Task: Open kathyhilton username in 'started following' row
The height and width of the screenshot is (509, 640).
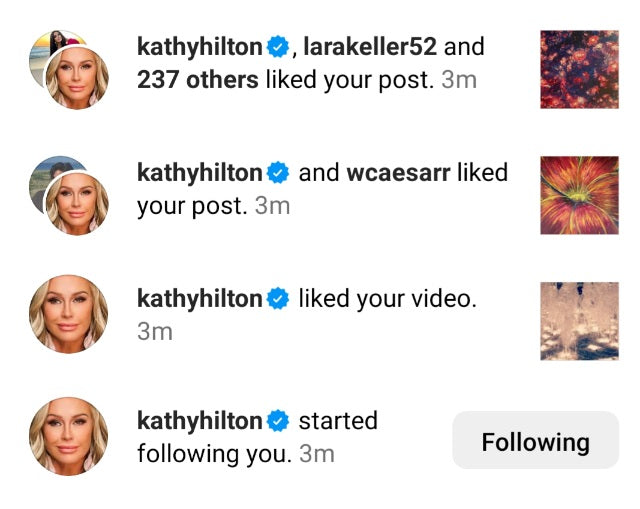Action: click(200, 421)
